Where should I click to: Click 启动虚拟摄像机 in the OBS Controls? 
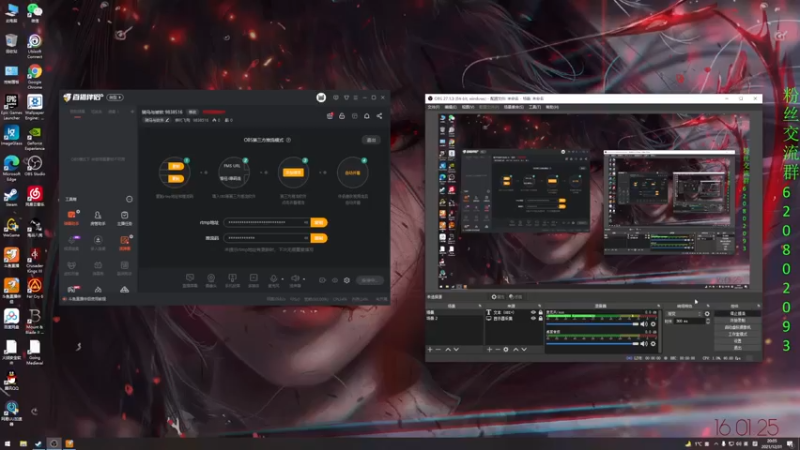(738, 327)
